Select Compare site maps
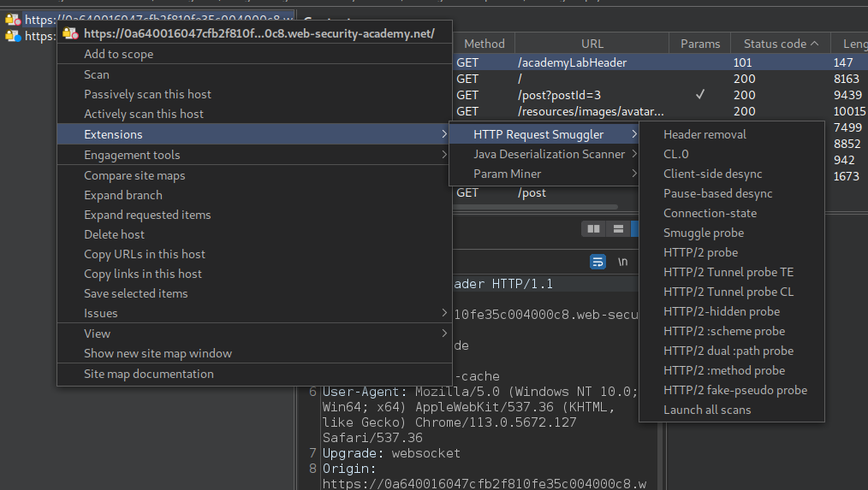The width and height of the screenshot is (868, 490). pyautogui.click(x=254, y=175)
